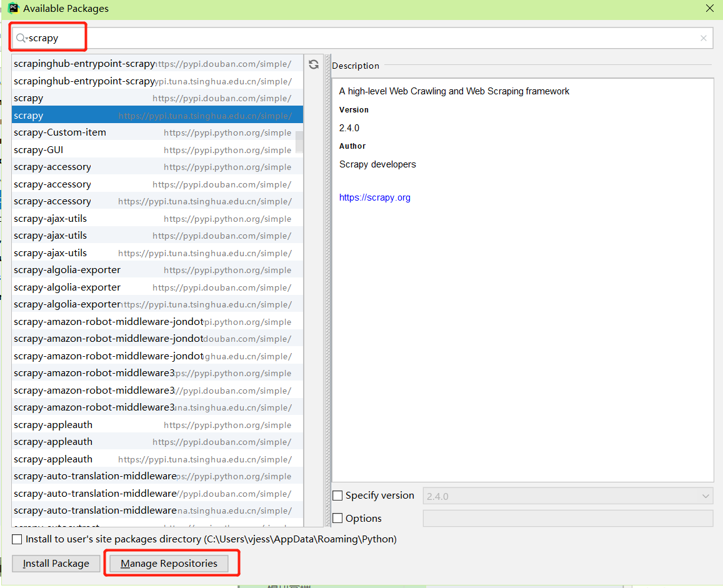Image resolution: width=723 pixels, height=588 pixels.
Task: Click the Install Package button
Action: [x=56, y=564]
